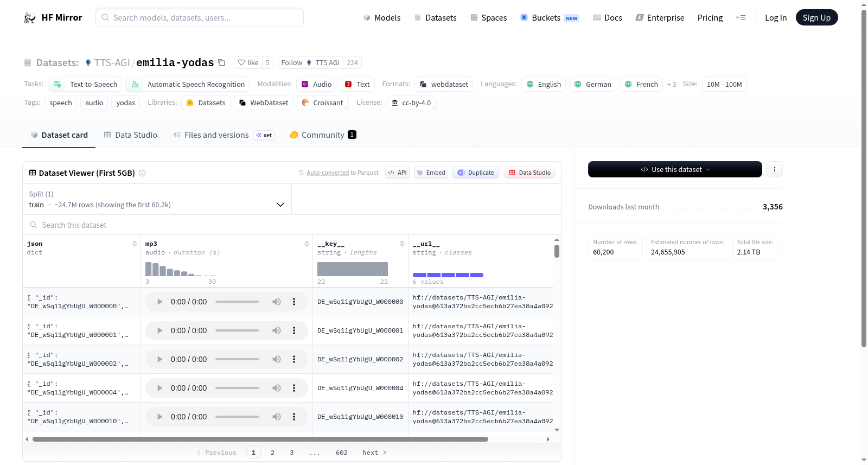Open audio options menu for row W000001

click(294, 330)
